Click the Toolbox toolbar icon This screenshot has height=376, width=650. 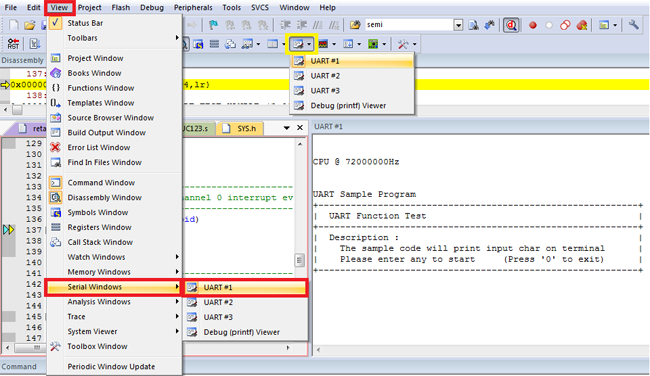point(403,44)
